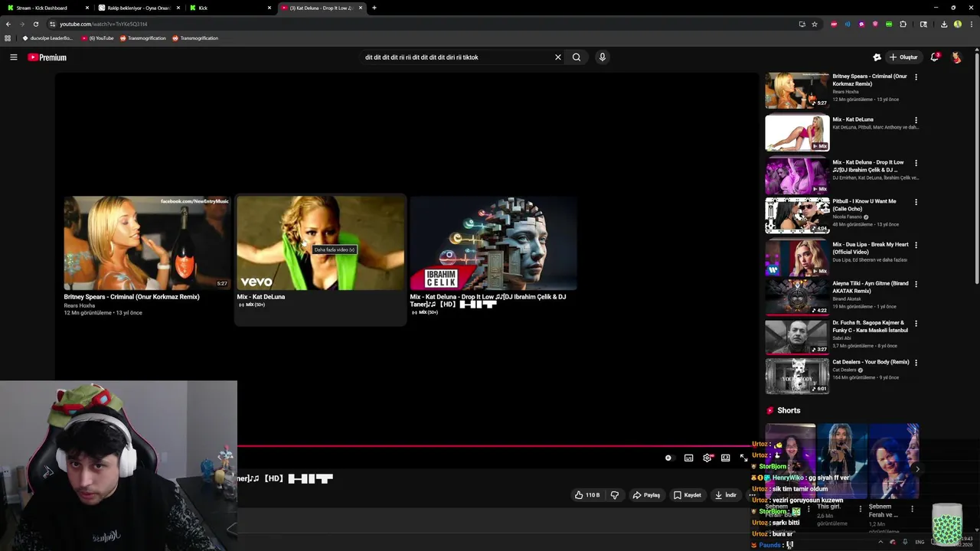Select the Kat Deluna - Drop It Low tab
This screenshot has height=551, width=980.
322,8
